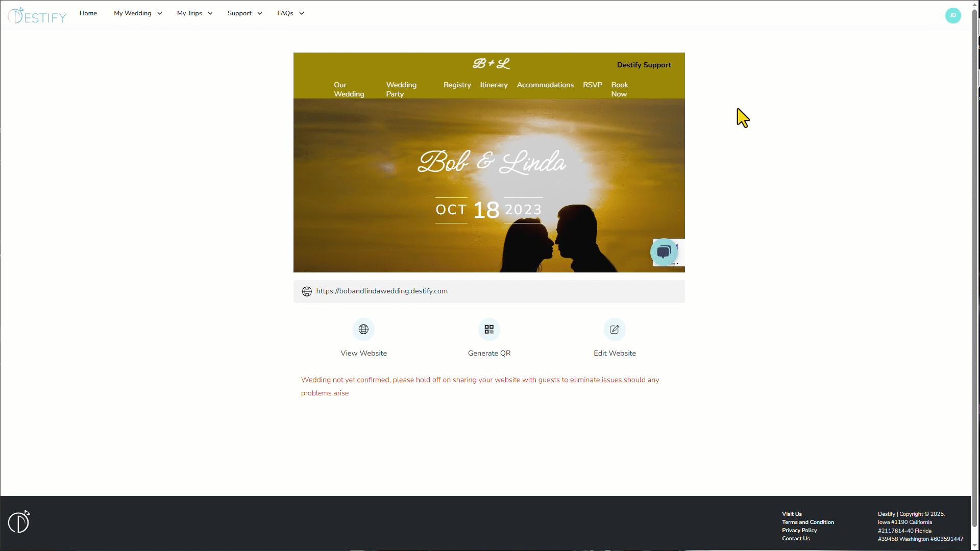Open the Privacy Policy link
Viewport: 980px width, 551px height.
coord(799,530)
